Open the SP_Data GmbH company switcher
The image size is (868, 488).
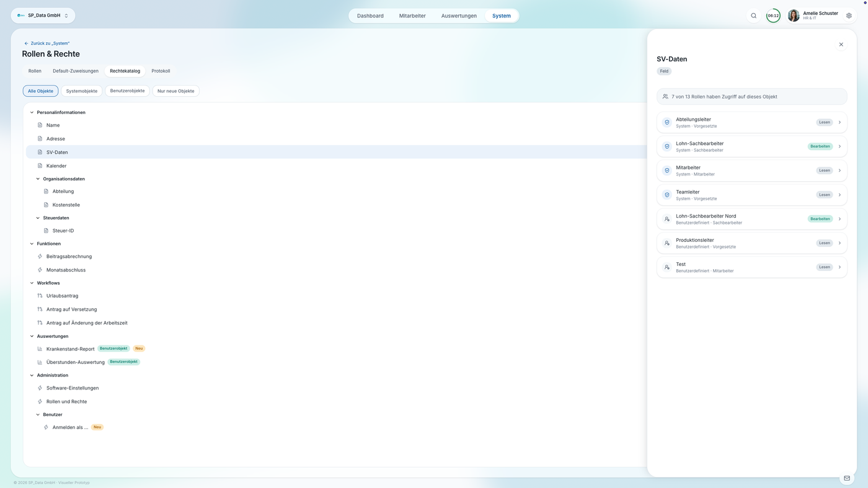coord(43,16)
